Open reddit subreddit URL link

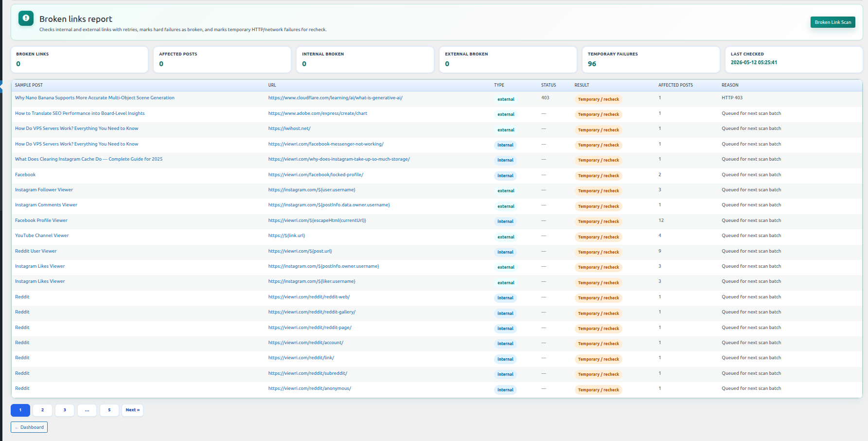pyautogui.click(x=307, y=373)
